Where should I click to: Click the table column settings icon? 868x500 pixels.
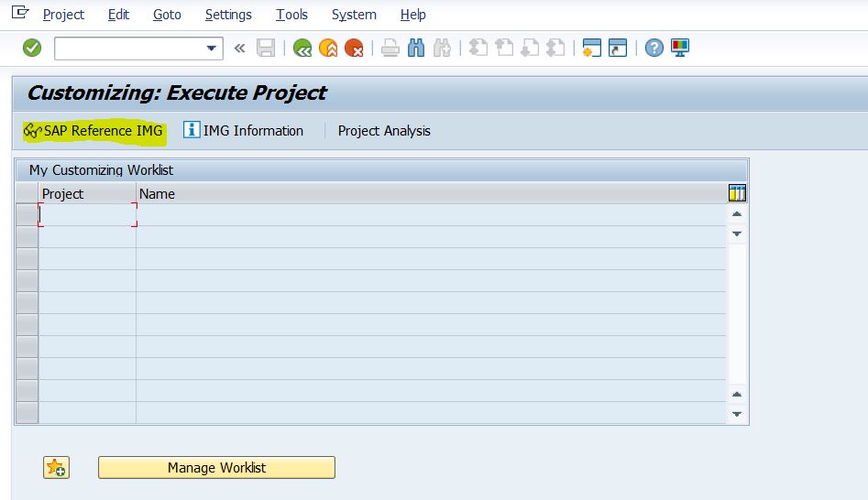(737, 193)
